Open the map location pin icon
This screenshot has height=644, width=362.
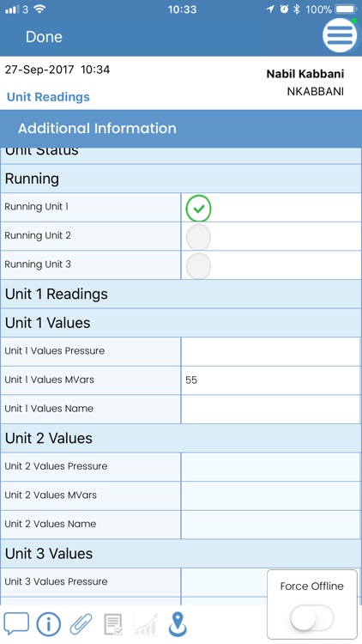(178, 624)
